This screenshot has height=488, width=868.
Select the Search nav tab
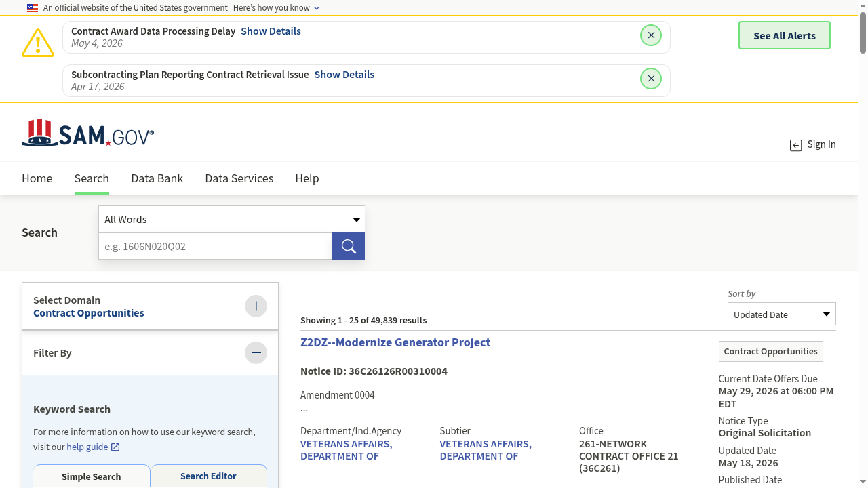tap(92, 178)
